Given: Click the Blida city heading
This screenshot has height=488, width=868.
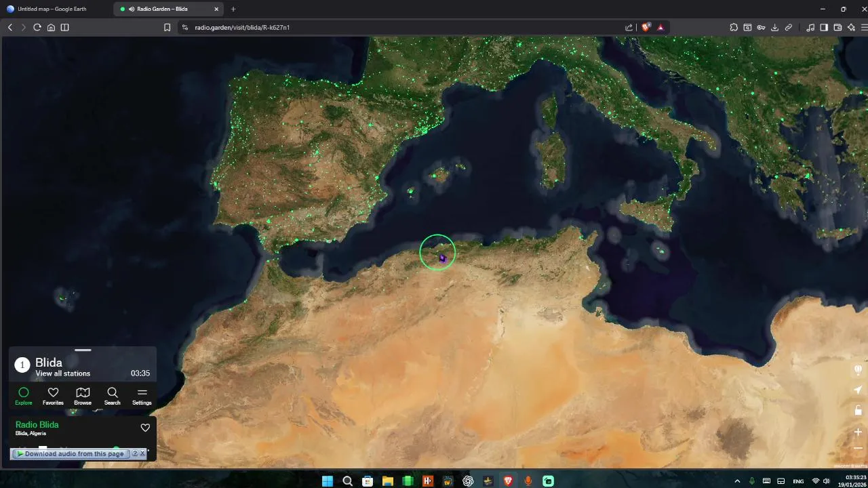Looking at the screenshot, I should pyautogui.click(x=49, y=363).
